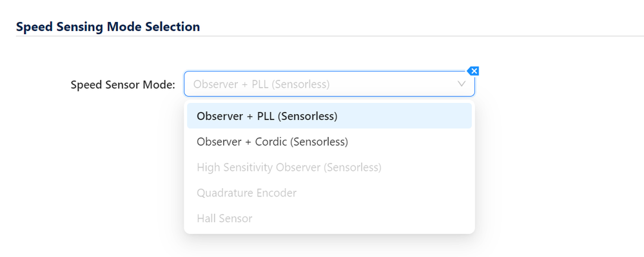Screen dimensions: 644x257
Task: Click the Speed Sensing Mode Selection heading
Action: [x=108, y=26]
